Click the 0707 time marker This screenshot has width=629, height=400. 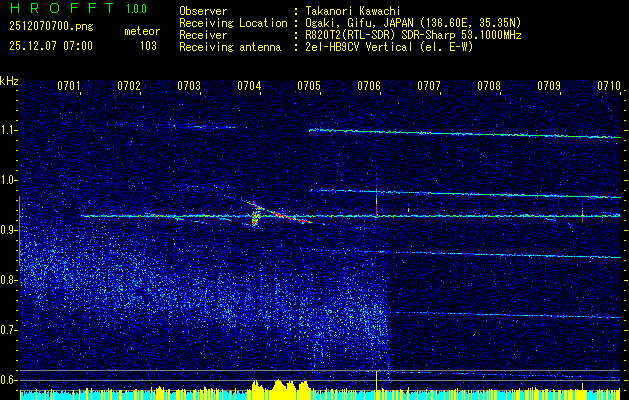(428, 85)
